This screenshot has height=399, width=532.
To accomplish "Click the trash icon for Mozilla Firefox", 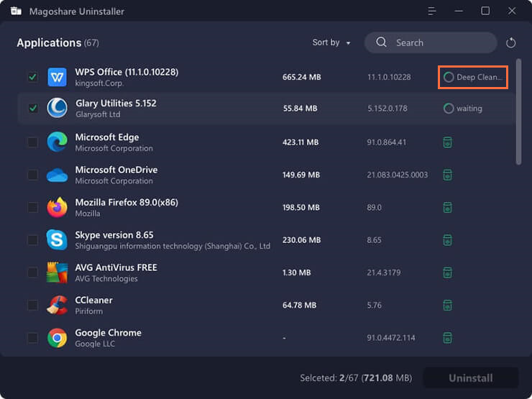I will [x=447, y=207].
